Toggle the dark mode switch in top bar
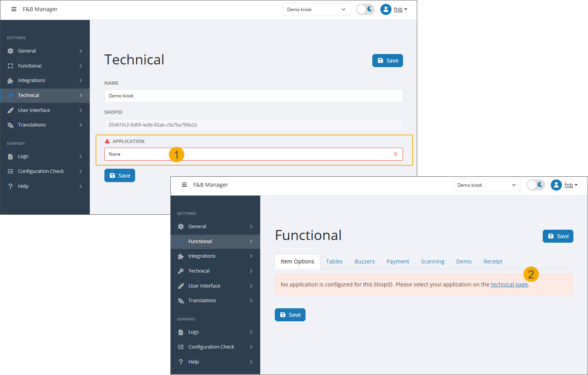Viewport: 588px width, 375px height. tap(365, 9)
